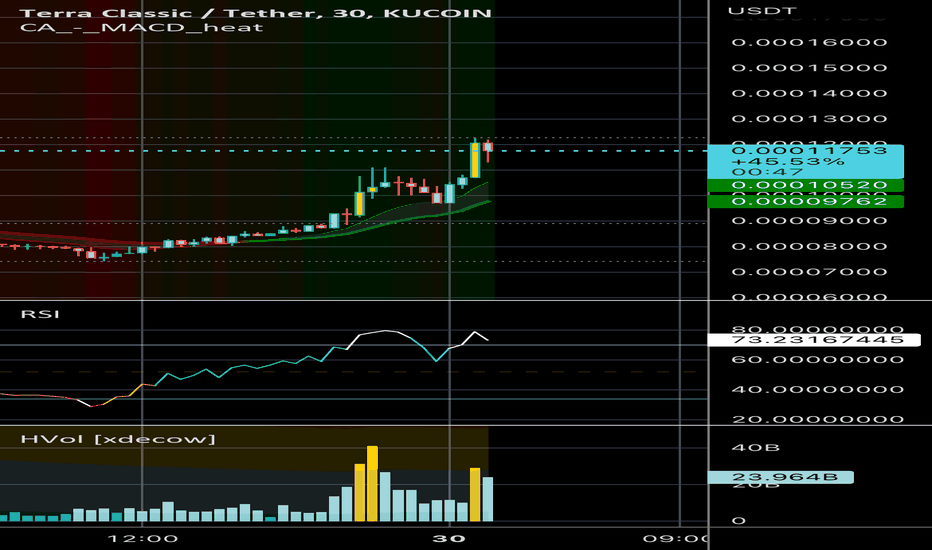Image resolution: width=932 pixels, height=550 pixels.
Task: Click the dashed cyan current price line
Action: click(354, 151)
